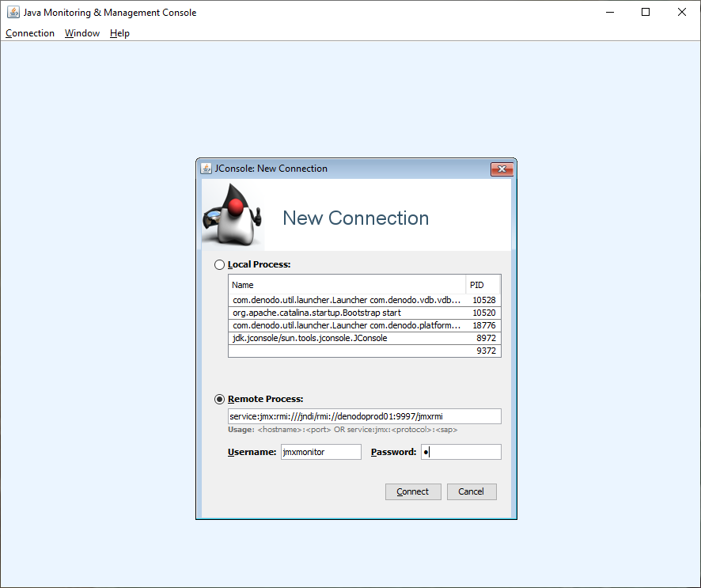The height and width of the screenshot is (588, 701).
Task: Click the Java icon in dialog title bar
Action: click(x=206, y=169)
